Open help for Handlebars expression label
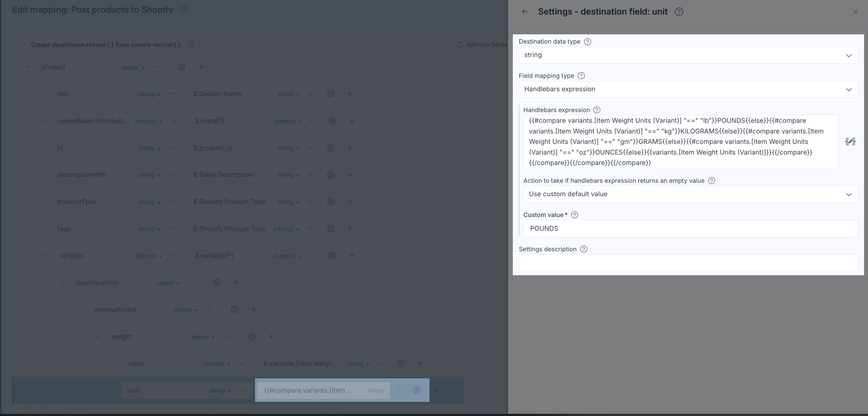The width and height of the screenshot is (868, 416). coord(597,110)
